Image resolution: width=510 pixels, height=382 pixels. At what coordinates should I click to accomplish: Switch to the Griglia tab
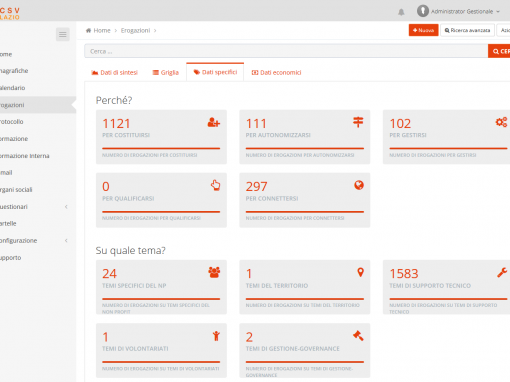[166, 72]
